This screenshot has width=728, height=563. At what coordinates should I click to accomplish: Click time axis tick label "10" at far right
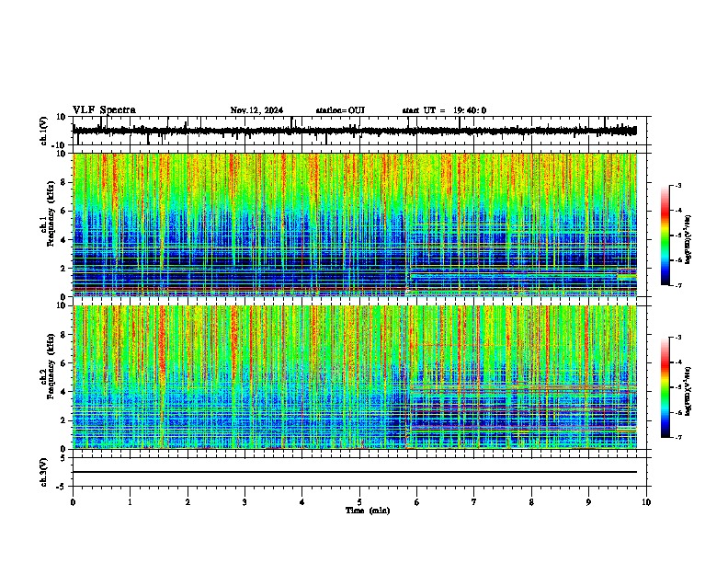[646, 502]
